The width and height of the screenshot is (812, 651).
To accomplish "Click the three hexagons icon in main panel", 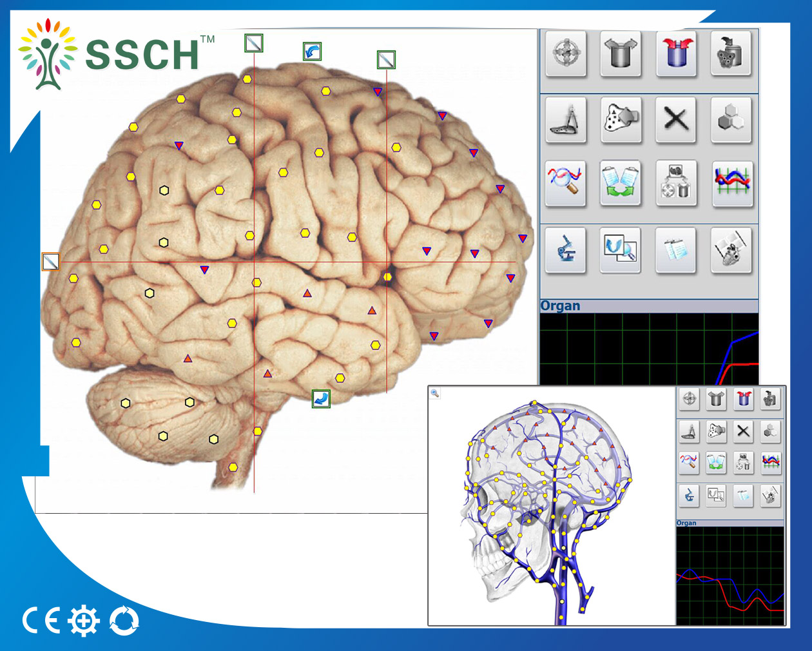I will [731, 120].
